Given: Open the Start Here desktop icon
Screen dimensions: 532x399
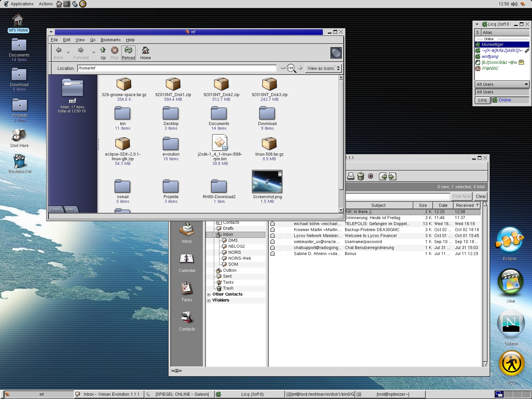Looking at the screenshot, I should (18, 135).
